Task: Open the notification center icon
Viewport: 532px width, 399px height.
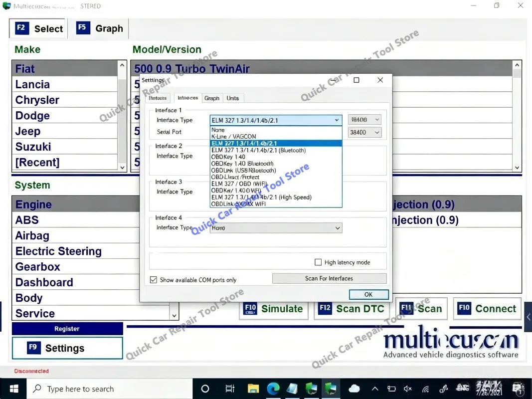Action: point(518,389)
